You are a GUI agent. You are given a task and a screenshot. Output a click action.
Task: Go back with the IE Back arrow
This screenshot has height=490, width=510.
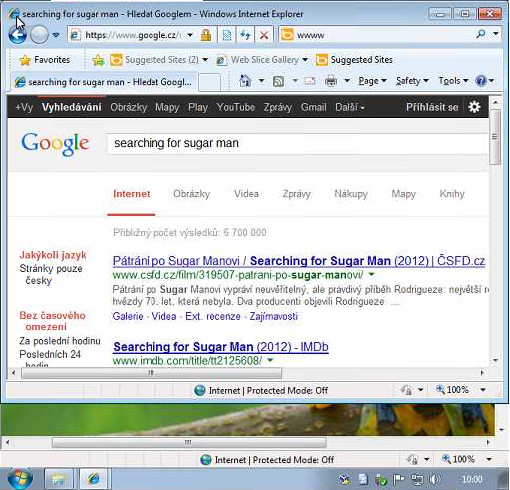[x=17, y=35]
